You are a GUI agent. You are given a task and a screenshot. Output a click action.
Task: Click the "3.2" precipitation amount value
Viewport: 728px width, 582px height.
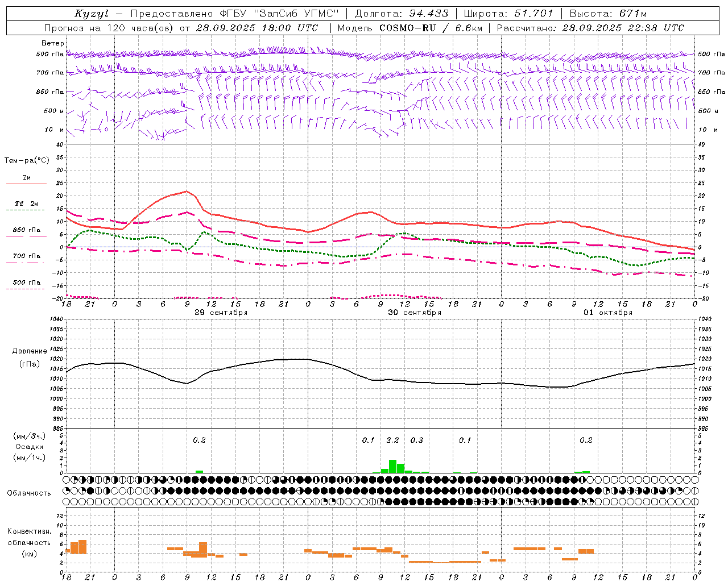pyautogui.click(x=392, y=440)
